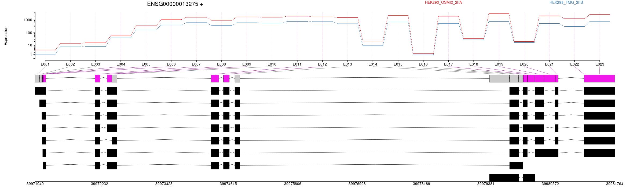
Task: Click exon label E005
Action: 146,64
